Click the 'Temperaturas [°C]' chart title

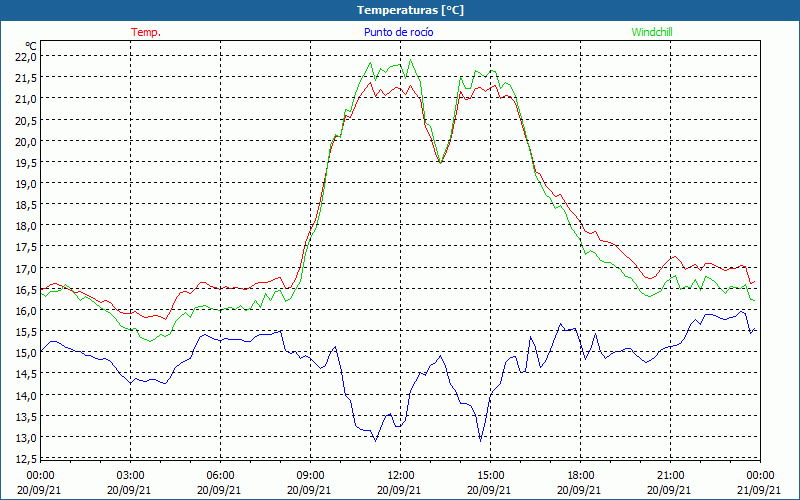[410, 10]
